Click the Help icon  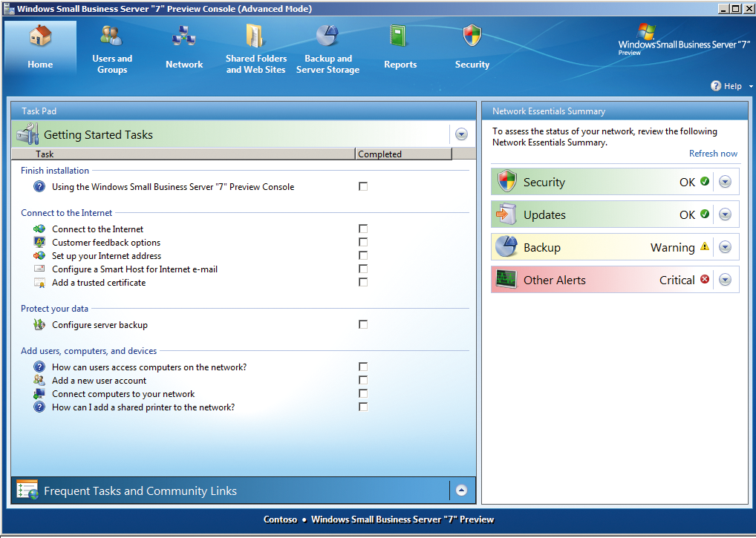tap(714, 86)
